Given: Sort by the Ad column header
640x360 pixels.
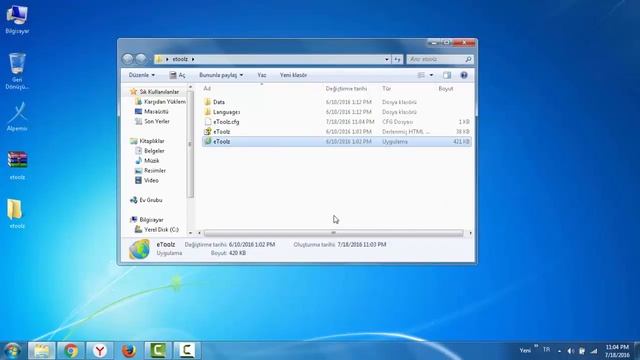Looking at the screenshot, I should coord(207,89).
